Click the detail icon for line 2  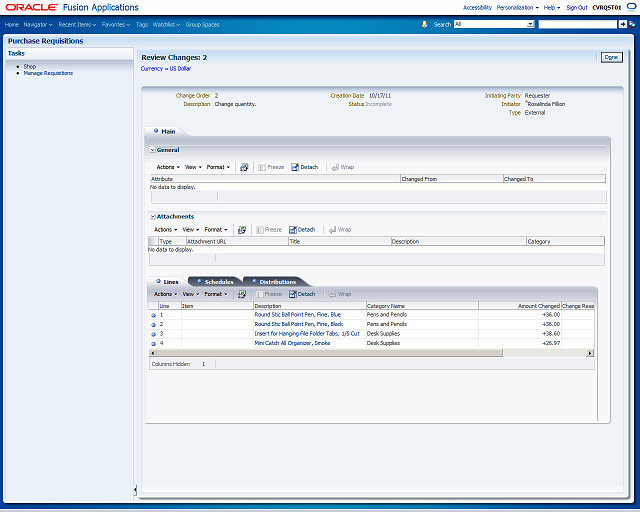[x=153, y=325]
